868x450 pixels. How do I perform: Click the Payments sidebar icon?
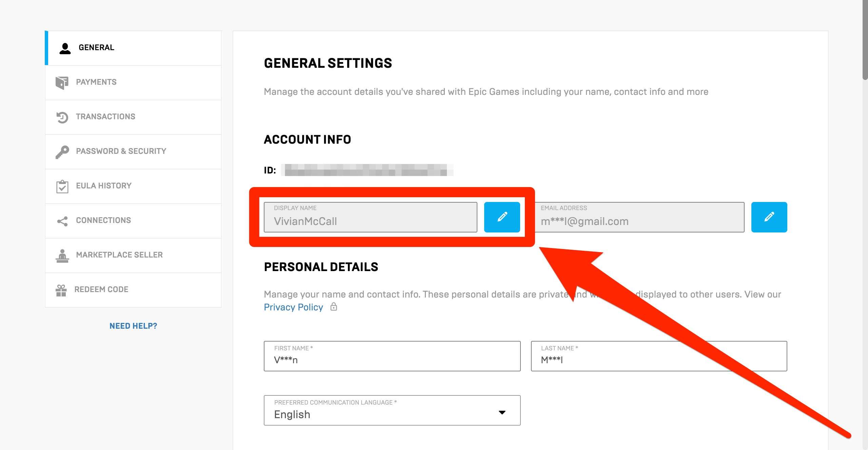tap(63, 82)
